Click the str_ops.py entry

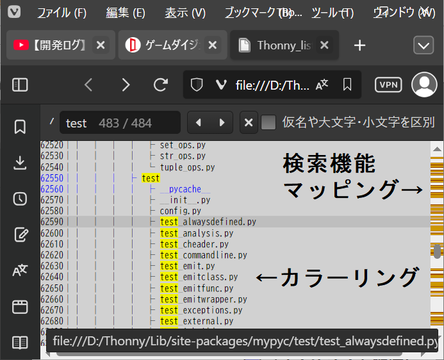(183, 156)
